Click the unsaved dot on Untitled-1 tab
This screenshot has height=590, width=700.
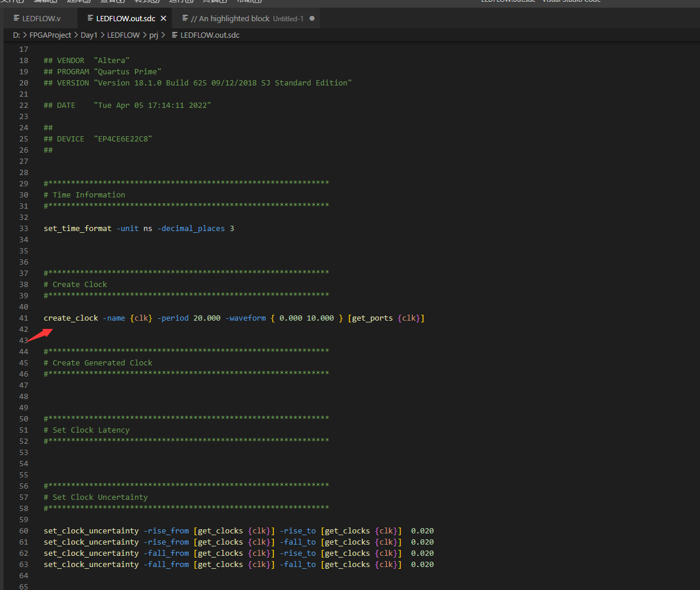click(312, 19)
